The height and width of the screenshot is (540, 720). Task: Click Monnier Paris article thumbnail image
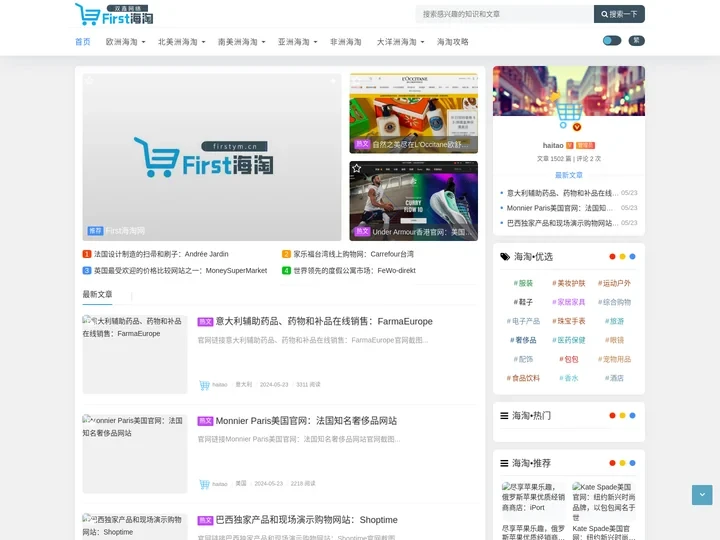tap(135, 454)
